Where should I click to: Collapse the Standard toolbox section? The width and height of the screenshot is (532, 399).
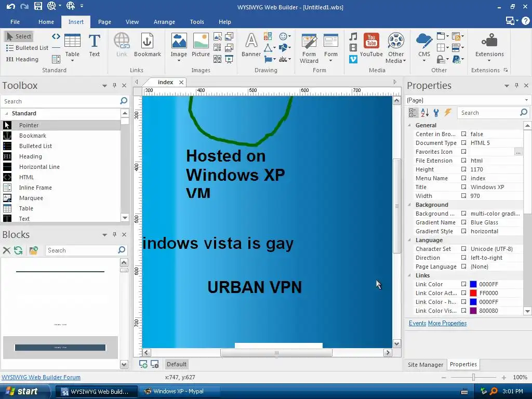tap(6, 113)
